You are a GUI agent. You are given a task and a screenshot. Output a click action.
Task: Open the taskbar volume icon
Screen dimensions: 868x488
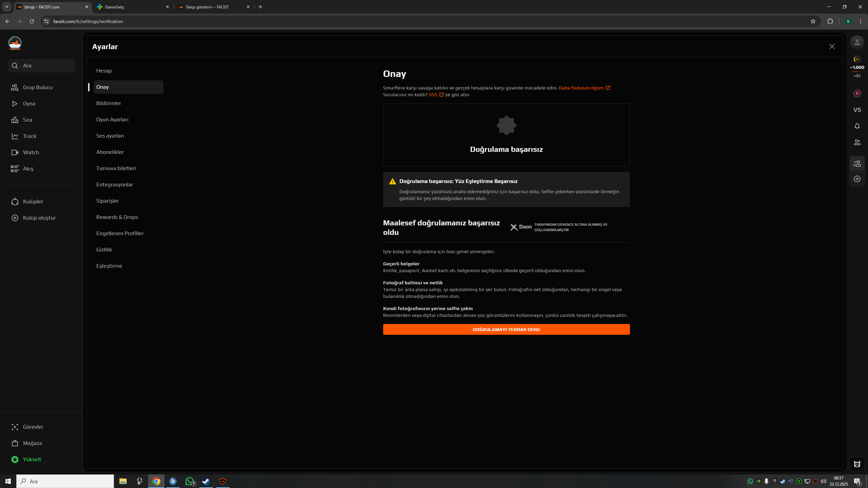click(x=824, y=481)
